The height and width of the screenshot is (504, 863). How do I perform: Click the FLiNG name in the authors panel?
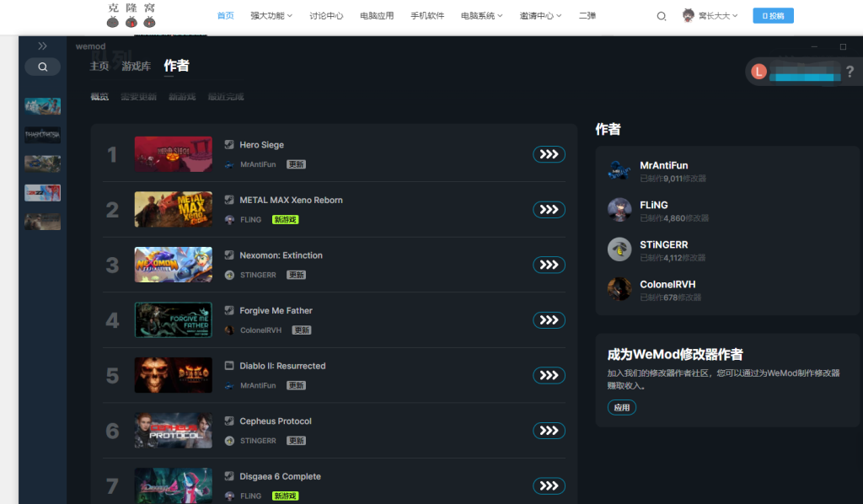coord(654,205)
